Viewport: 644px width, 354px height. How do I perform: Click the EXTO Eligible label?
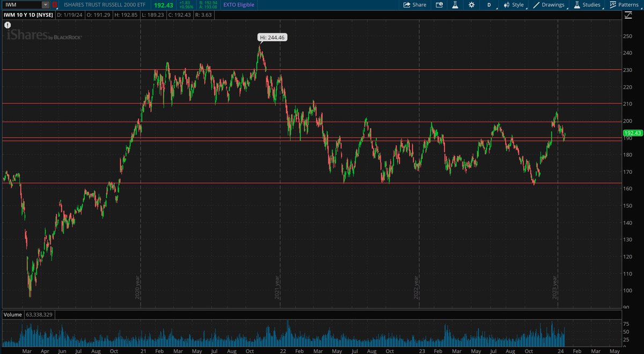click(x=239, y=5)
